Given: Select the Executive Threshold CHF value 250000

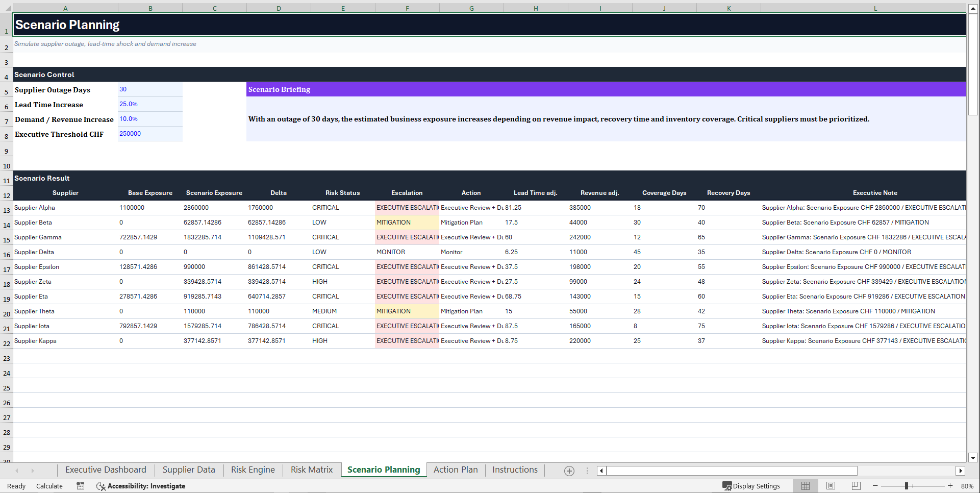Looking at the screenshot, I should click(x=150, y=134).
